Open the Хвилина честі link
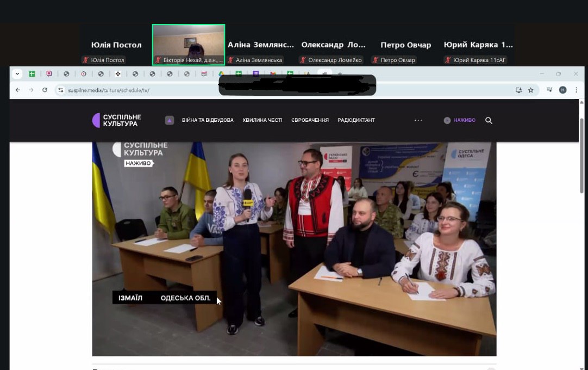The height and width of the screenshot is (370, 588). click(x=262, y=120)
